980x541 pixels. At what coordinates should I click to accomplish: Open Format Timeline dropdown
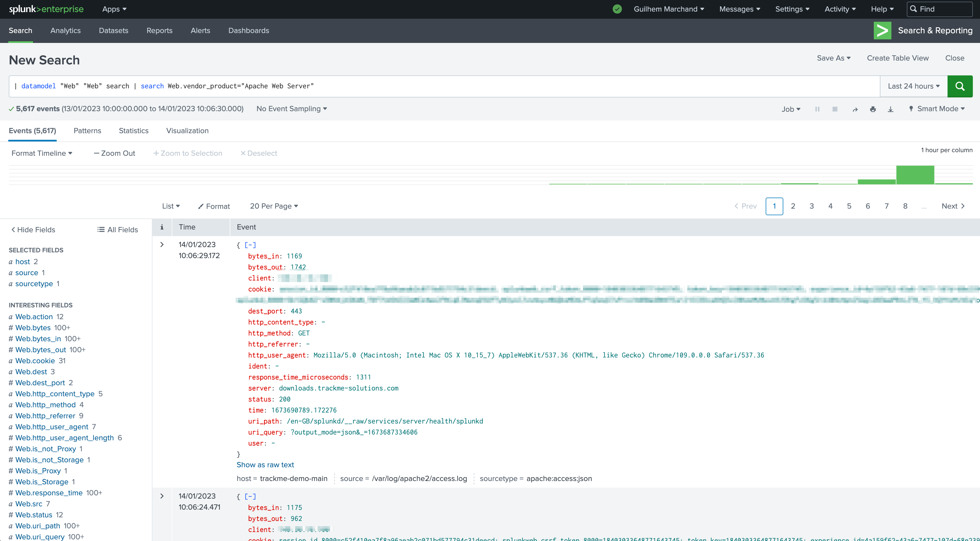tap(42, 153)
